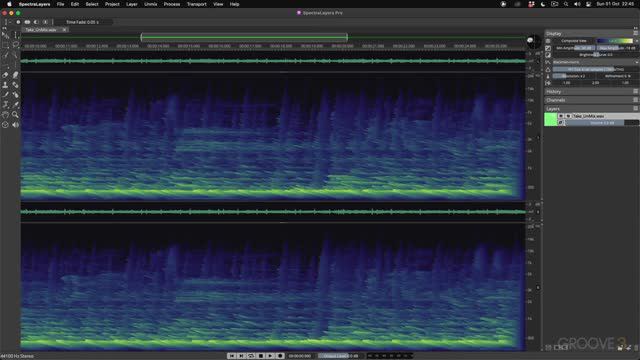The width and height of the screenshot is (640, 360).
Task: Open the colormap dropdown arrow
Action: (636, 41)
